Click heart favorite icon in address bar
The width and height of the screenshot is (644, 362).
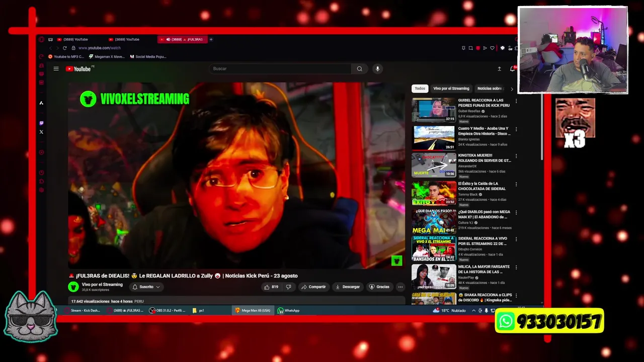(x=492, y=48)
